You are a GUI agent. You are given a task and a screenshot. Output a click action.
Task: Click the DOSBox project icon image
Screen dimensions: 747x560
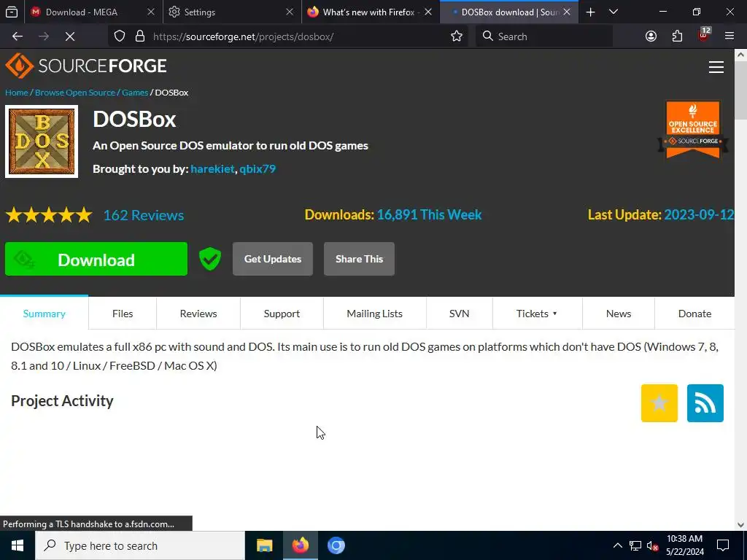click(42, 141)
